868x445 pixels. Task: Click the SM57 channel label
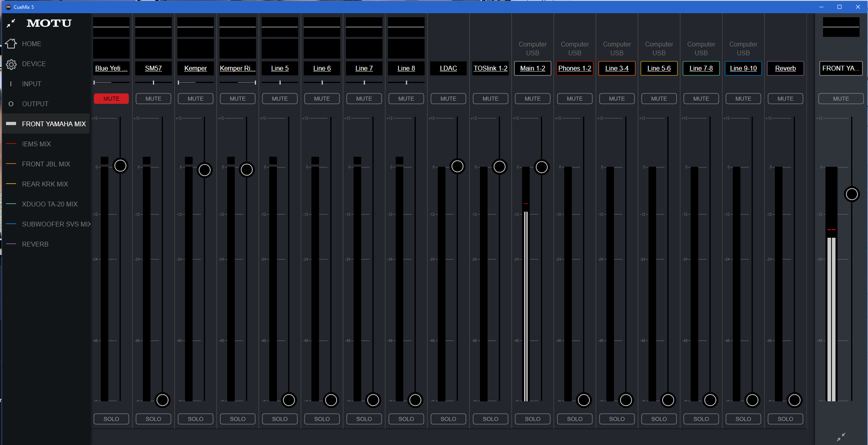[x=153, y=68]
